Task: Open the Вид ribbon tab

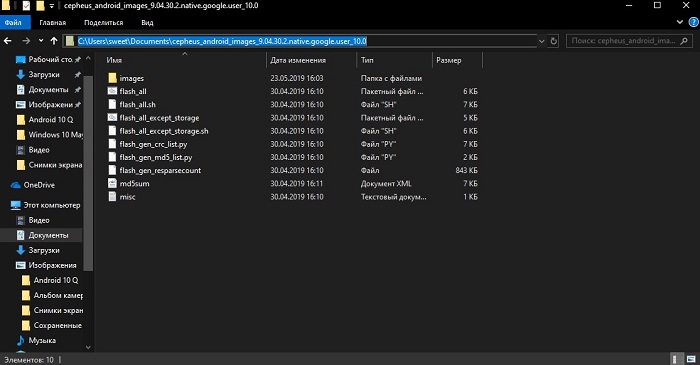Action: (x=147, y=23)
